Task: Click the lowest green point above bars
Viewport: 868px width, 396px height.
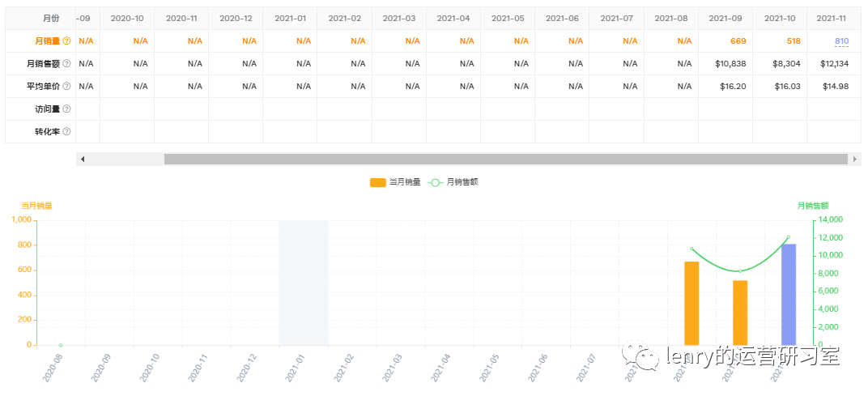Action: tap(740, 270)
